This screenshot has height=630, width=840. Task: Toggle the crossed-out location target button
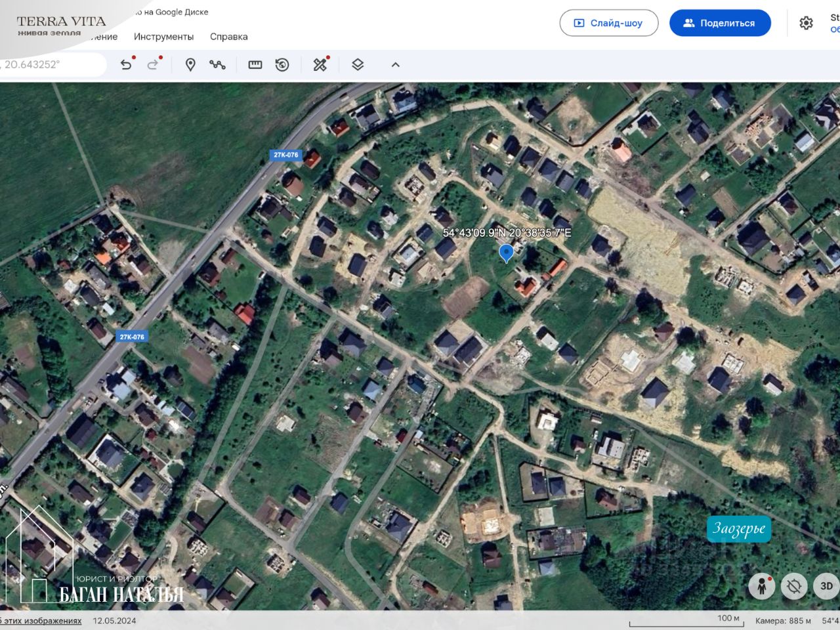794,586
